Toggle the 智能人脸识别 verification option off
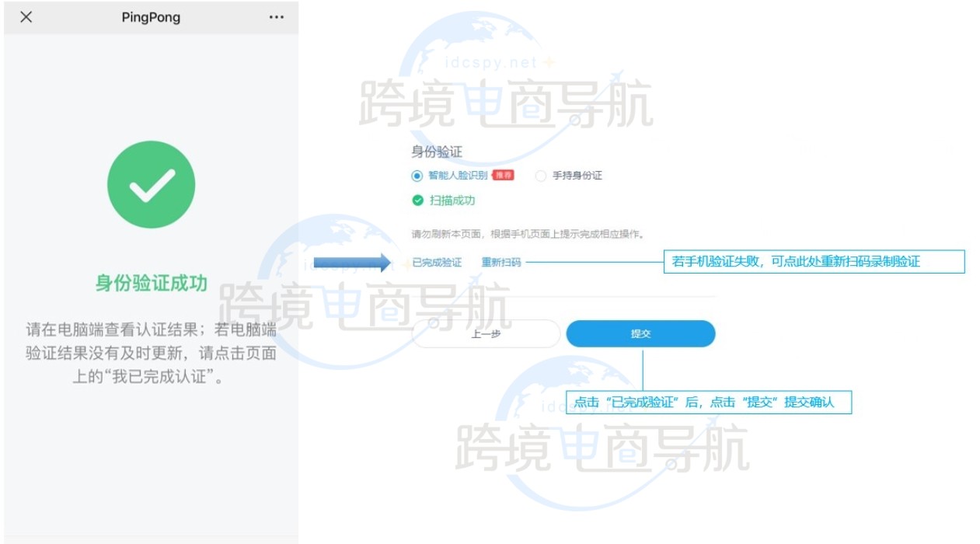 tap(417, 176)
